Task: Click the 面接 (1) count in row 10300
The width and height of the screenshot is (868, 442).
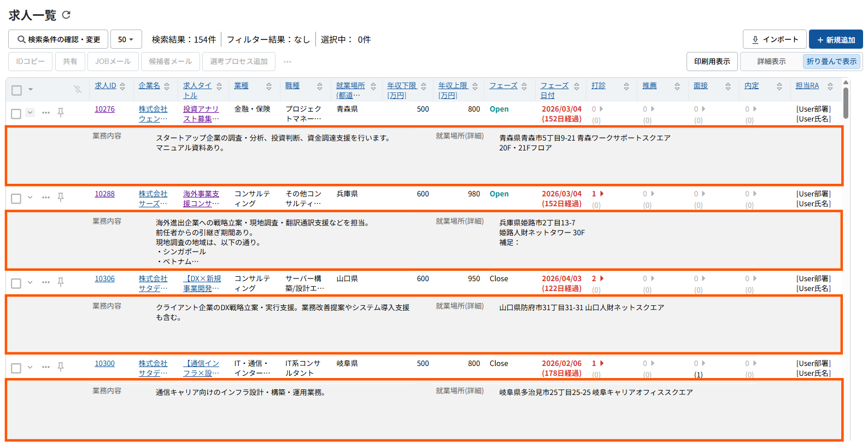Action: click(699, 375)
